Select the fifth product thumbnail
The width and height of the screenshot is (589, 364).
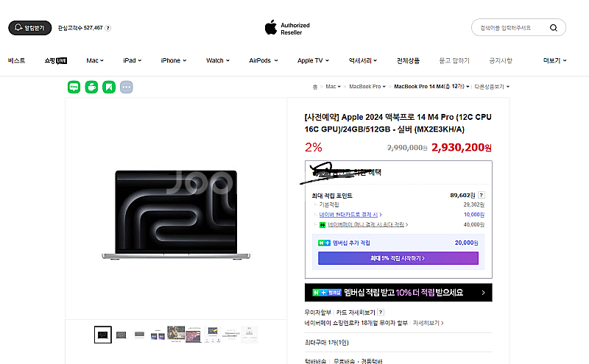(176, 334)
